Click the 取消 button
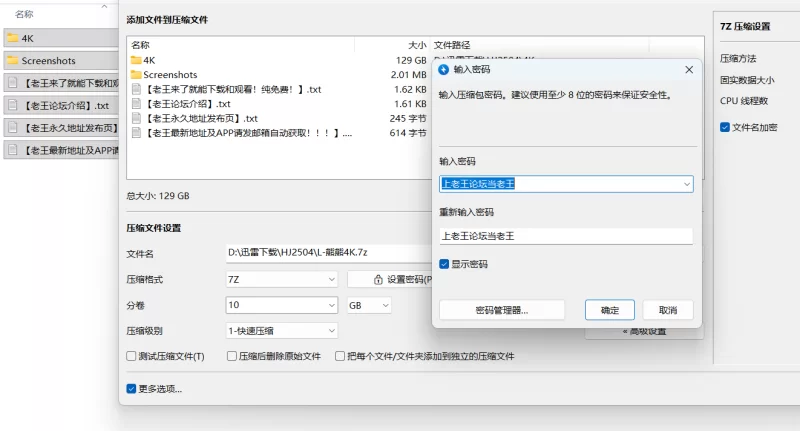This screenshot has height=431, width=800. click(668, 310)
